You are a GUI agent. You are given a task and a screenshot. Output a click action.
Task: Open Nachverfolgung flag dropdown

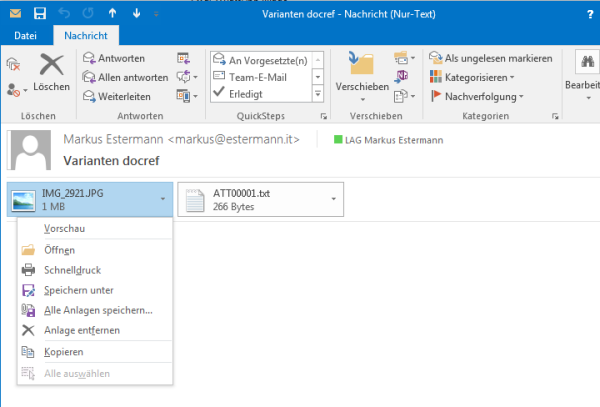click(x=477, y=96)
